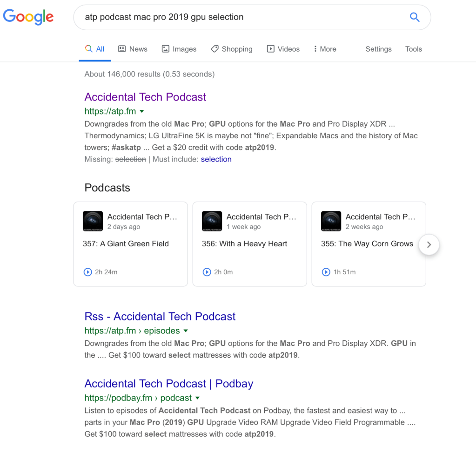Click podcast artwork for episode 355
Screen dimensions: 476x454
tap(331, 221)
